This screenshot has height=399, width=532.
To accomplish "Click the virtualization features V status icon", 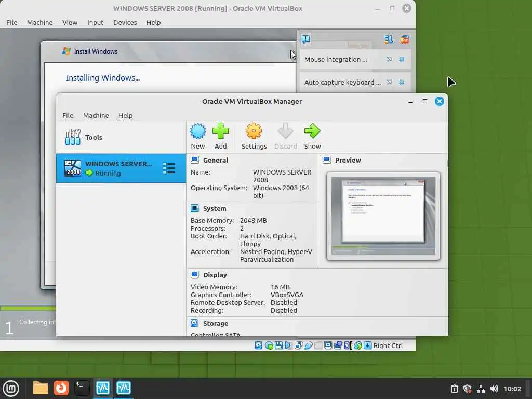I will [348, 345].
